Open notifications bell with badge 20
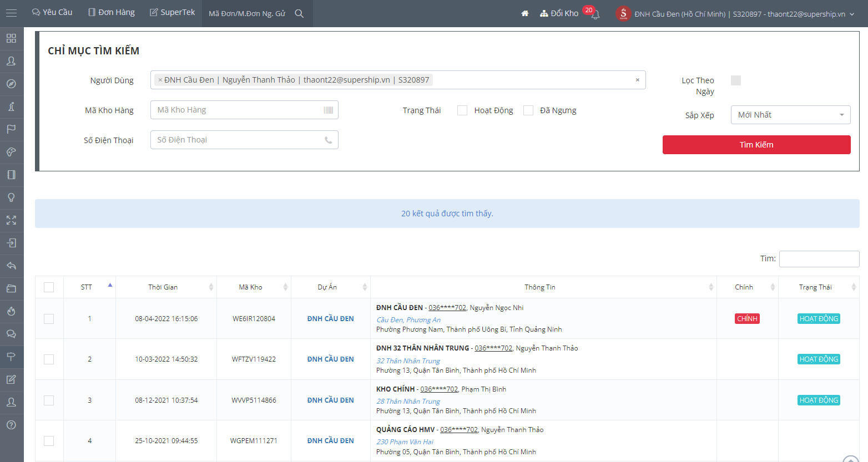868x462 pixels. point(595,15)
